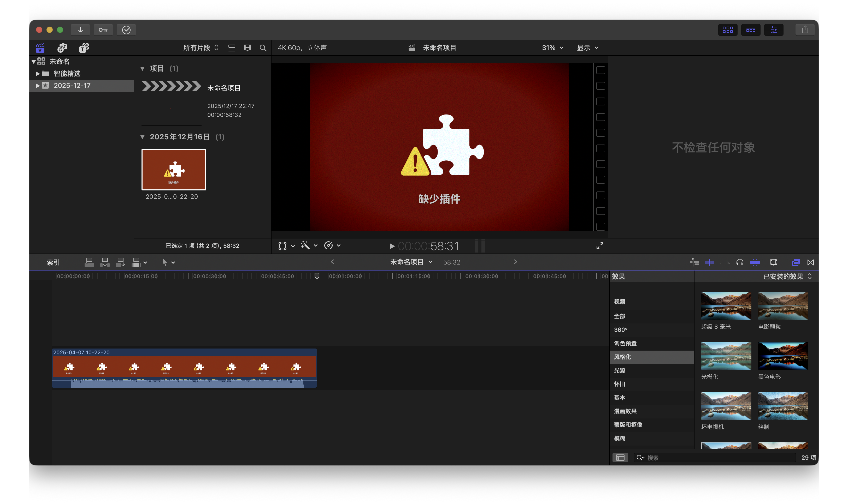Select the 风格化 effects category

point(622,357)
